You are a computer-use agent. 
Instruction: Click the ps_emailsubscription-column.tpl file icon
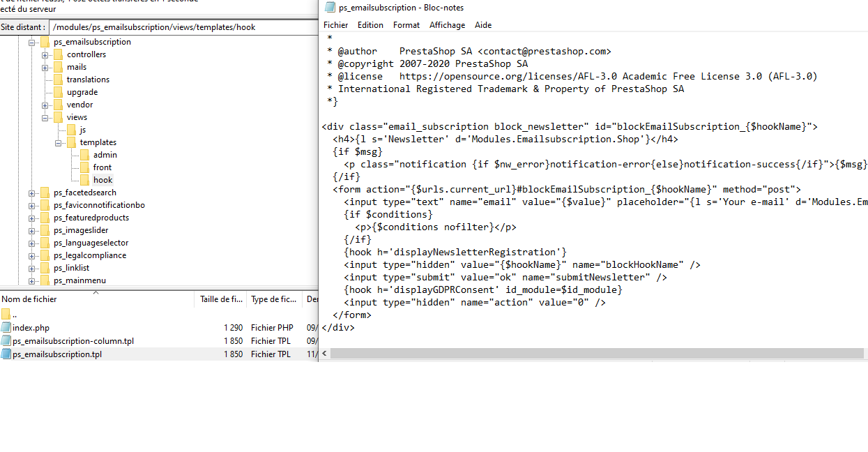coord(6,341)
